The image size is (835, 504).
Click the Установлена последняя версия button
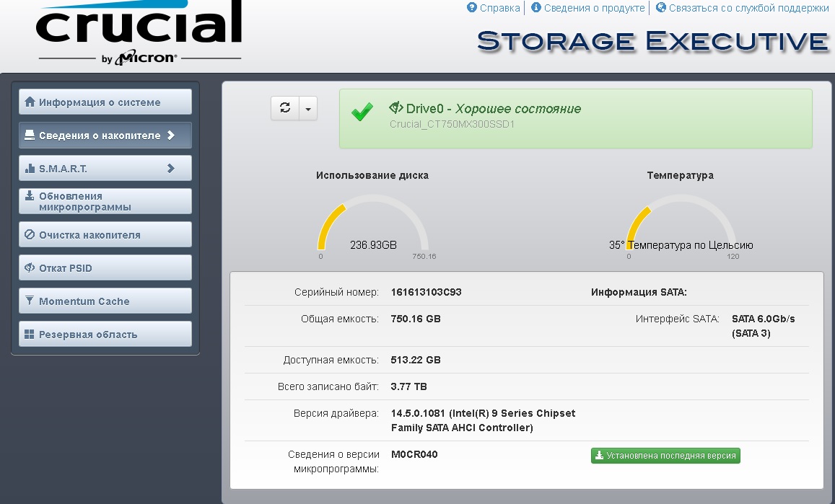(665, 456)
